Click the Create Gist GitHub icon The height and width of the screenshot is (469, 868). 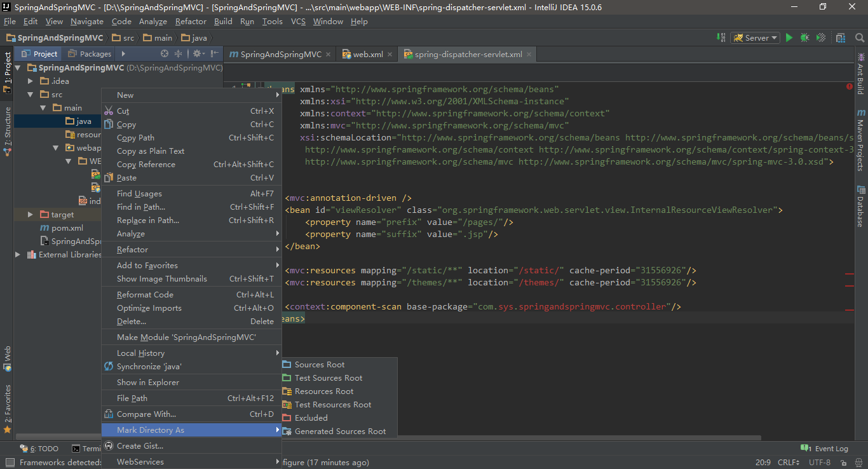(x=108, y=445)
